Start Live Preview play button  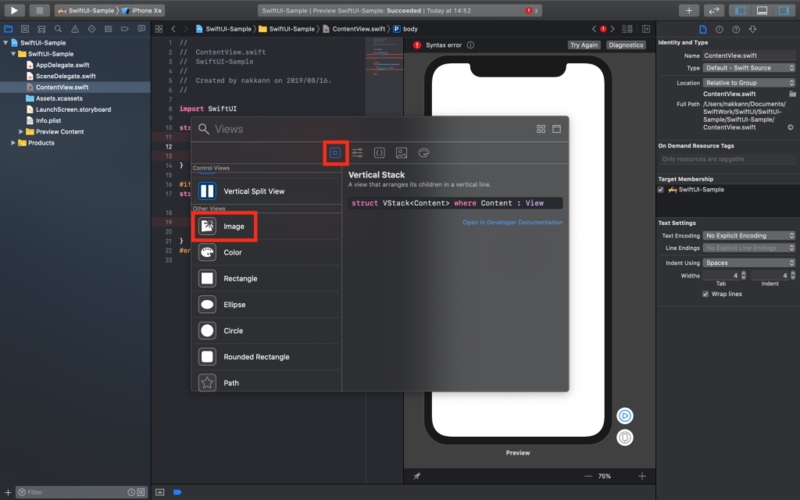(624, 416)
